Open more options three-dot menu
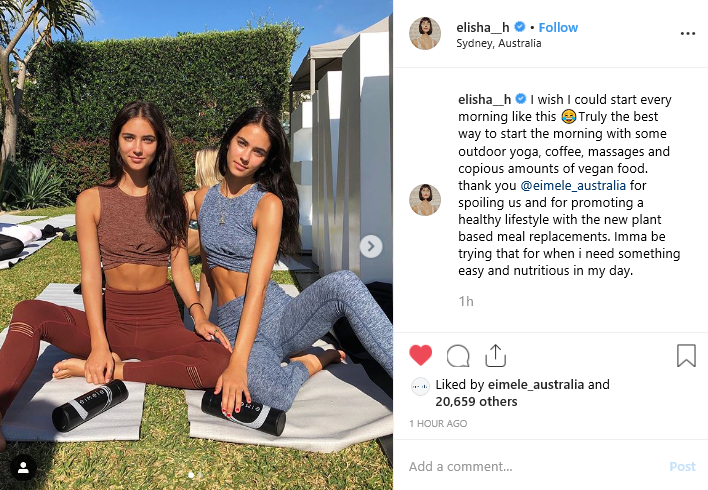This screenshot has height=490, width=708. [x=688, y=33]
